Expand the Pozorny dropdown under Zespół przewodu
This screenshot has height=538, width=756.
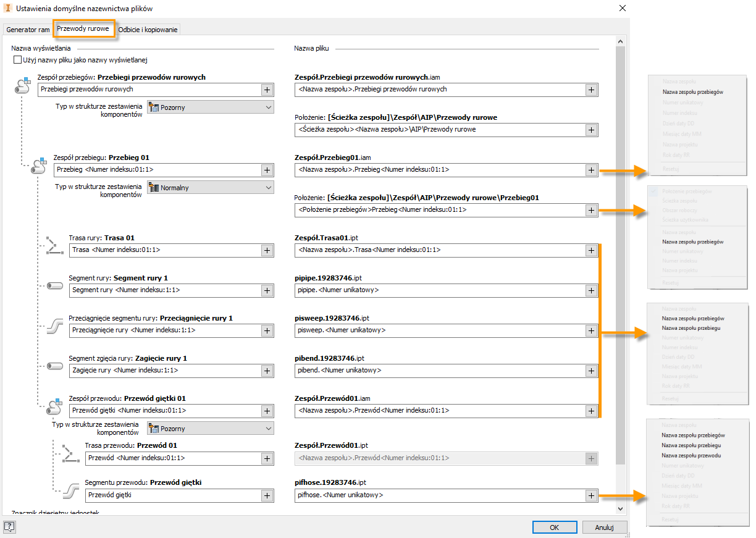pos(210,429)
